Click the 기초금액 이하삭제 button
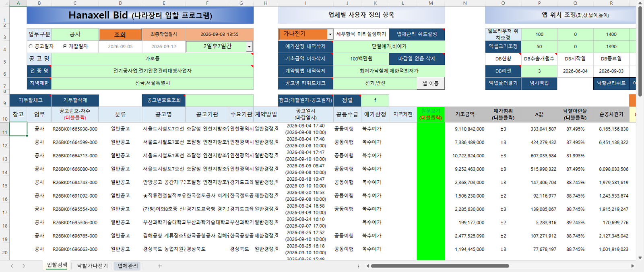 [x=305, y=58]
